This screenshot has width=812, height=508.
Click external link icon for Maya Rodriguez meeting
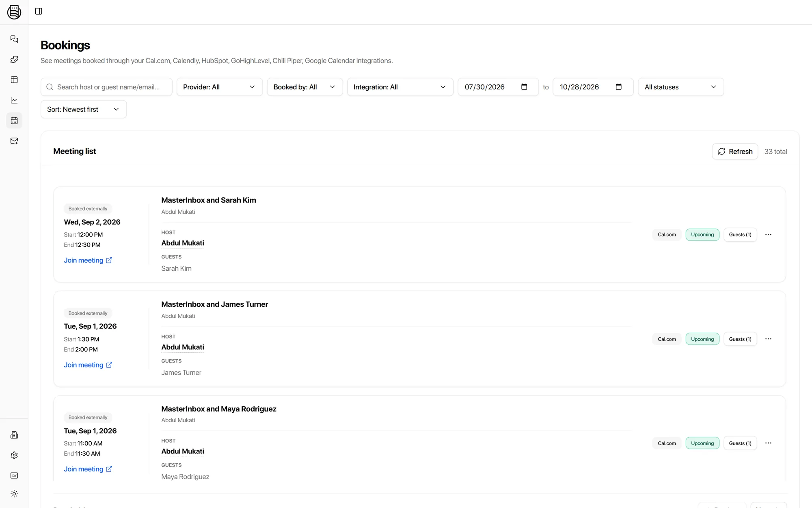109,469
